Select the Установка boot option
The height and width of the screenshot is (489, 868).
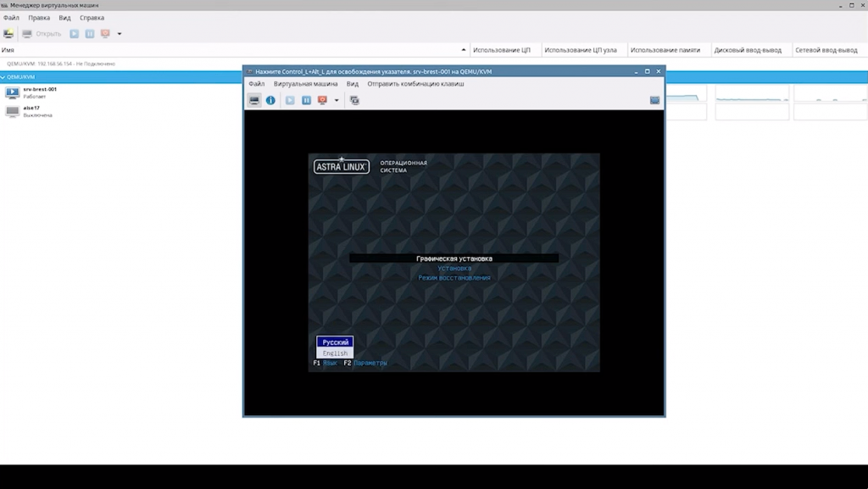pyautogui.click(x=454, y=269)
